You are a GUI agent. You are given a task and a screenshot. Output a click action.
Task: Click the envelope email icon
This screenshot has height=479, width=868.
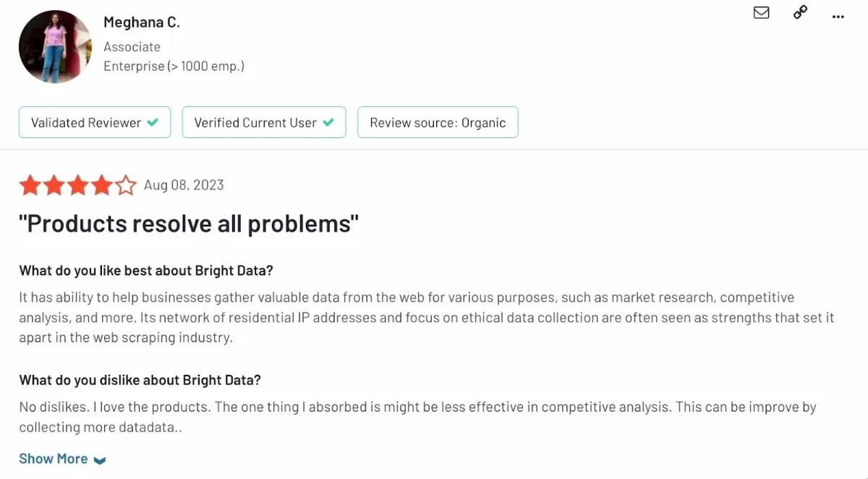tap(761, 12)
